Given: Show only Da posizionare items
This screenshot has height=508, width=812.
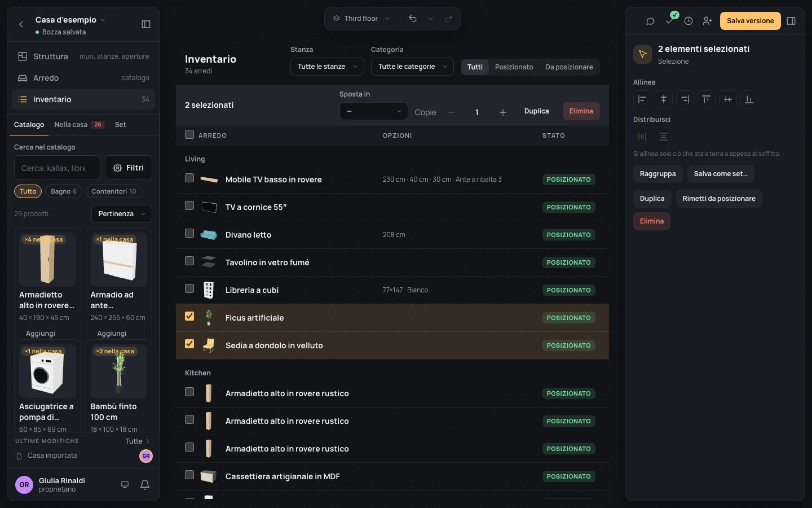Looking at the screenshot, I should [569, 67].
